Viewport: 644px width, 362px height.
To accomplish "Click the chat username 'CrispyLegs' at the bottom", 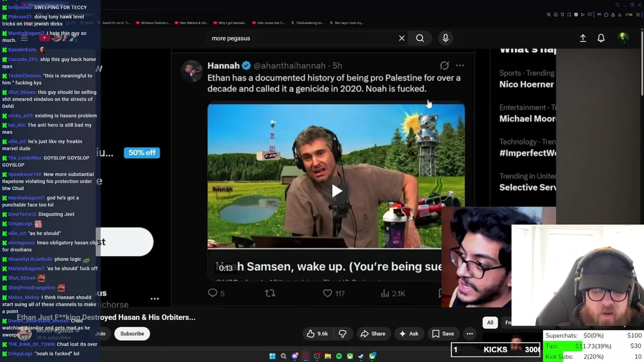I will point(20,353).
